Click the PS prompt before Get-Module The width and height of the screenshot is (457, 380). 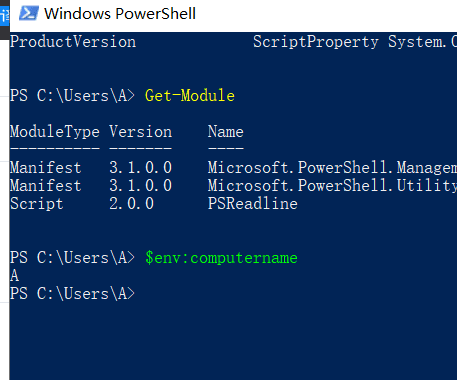coord(72,96)
